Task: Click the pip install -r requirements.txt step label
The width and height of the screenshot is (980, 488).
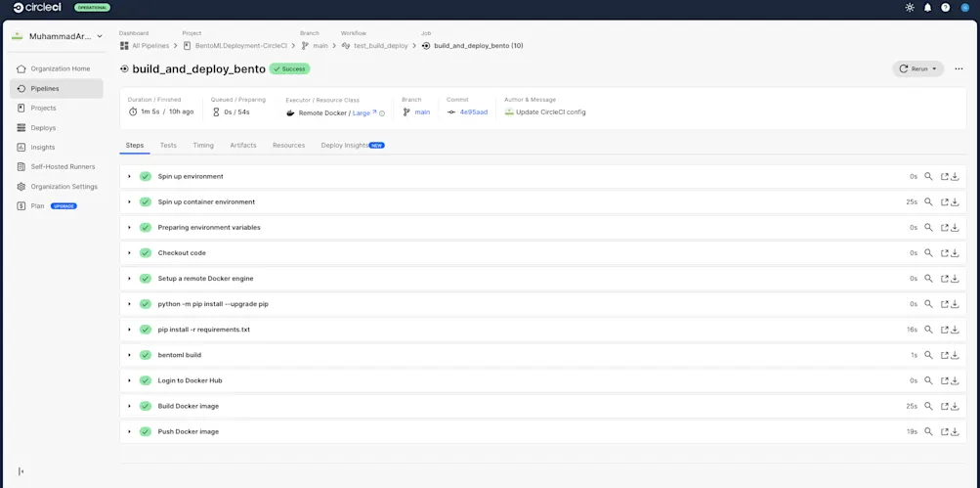Action: tap(204, 330)
